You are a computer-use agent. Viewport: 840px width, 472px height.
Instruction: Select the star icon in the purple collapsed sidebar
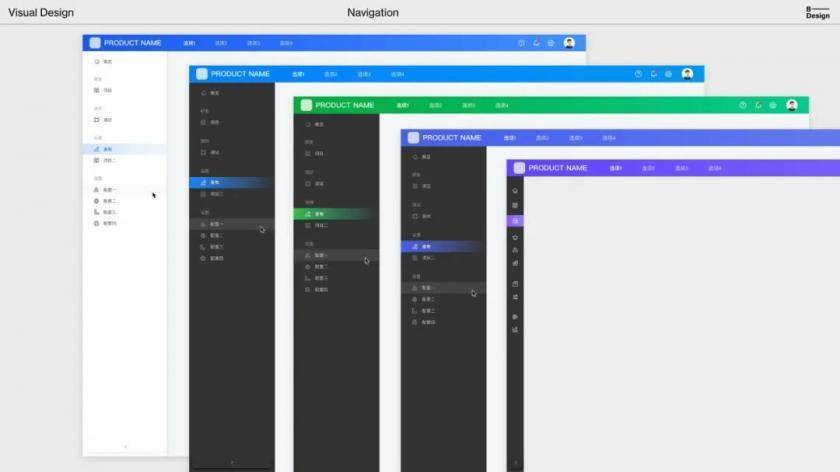click(x=515, y=237)
